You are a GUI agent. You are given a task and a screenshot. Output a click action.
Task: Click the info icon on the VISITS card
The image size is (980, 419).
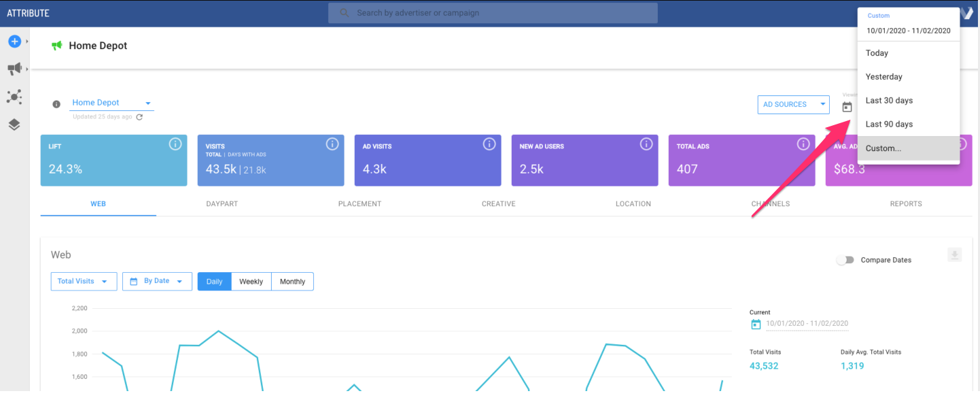[332, 144]
